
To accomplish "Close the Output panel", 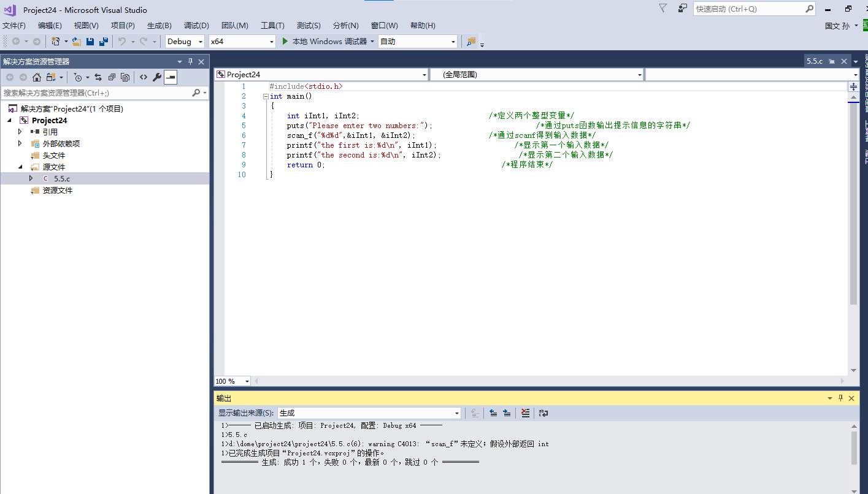I will pyautogui.click(x=851, y=398).
